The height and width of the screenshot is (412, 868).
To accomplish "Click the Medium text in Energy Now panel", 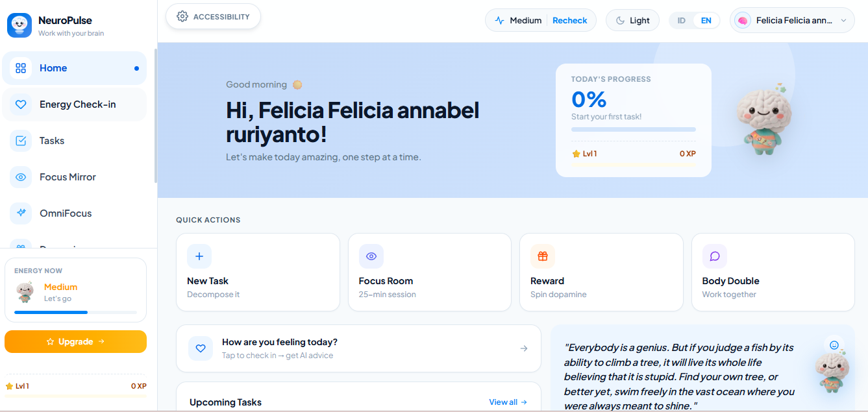I will click(60, 287).
